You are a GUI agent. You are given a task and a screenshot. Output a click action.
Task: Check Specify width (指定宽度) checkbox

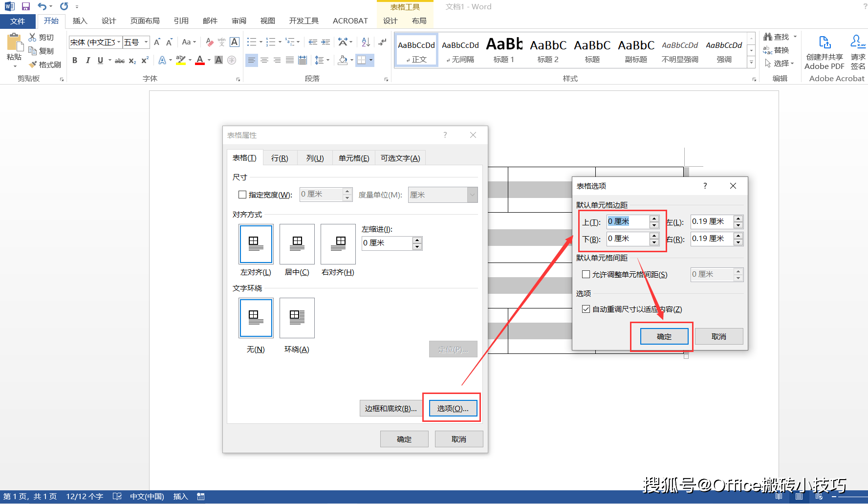(242, 195)
